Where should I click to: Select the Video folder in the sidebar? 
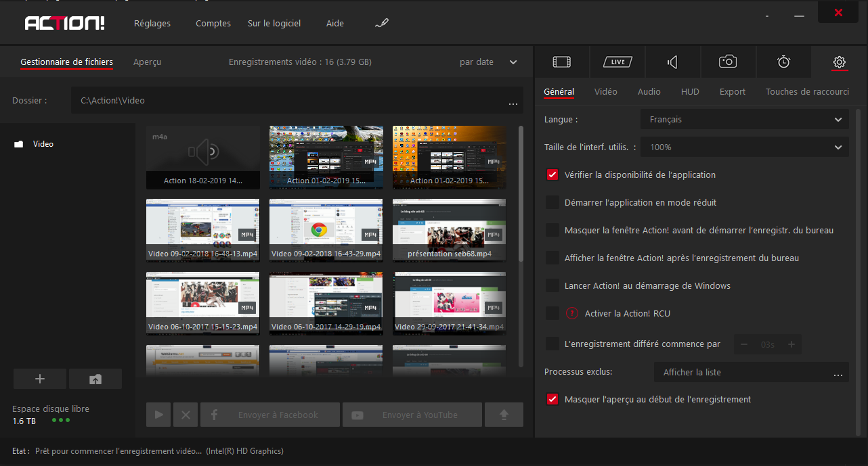tap(34, 144)
